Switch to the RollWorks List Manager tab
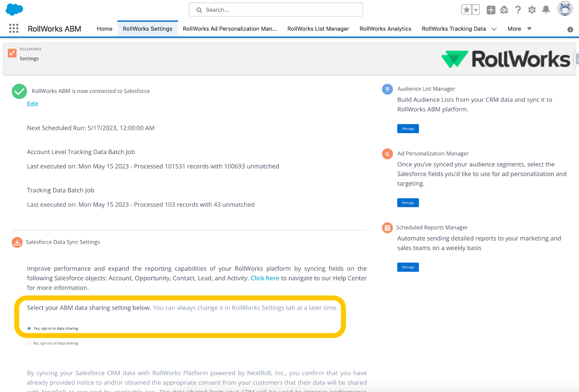 318,29
